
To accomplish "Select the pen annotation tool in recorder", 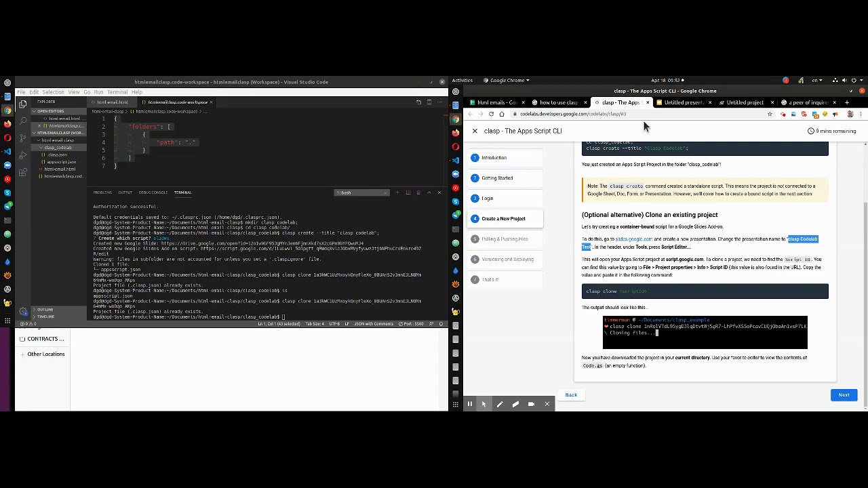I will 500,404.
